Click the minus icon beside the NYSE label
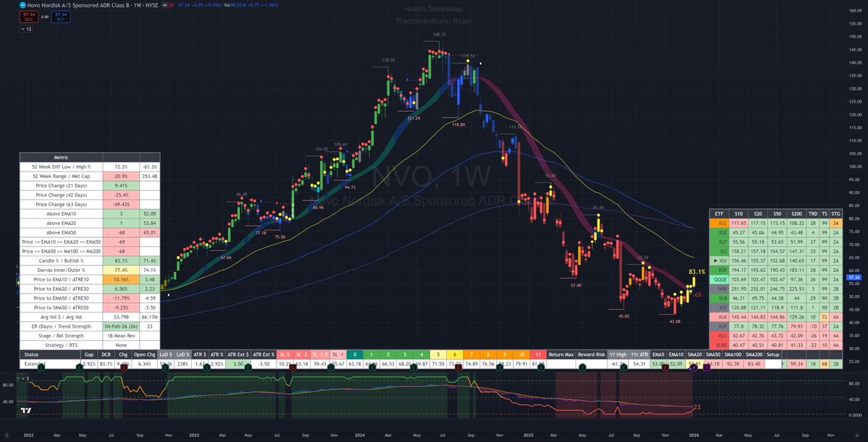 (164, 5)
